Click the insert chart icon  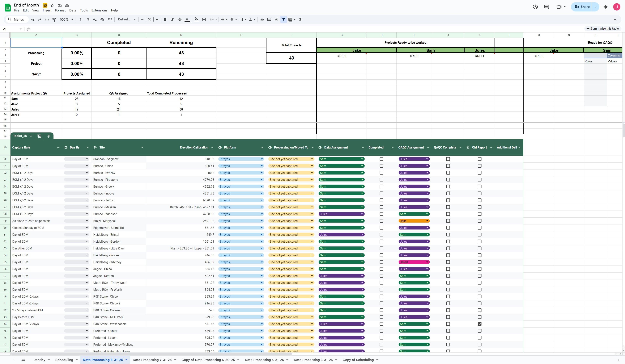click(276, 20)
